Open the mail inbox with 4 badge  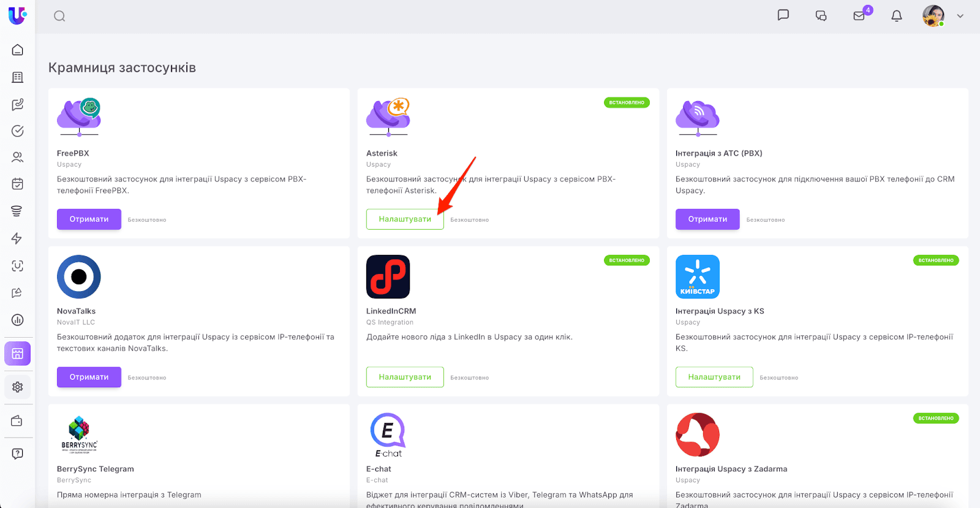coord(859,16)
